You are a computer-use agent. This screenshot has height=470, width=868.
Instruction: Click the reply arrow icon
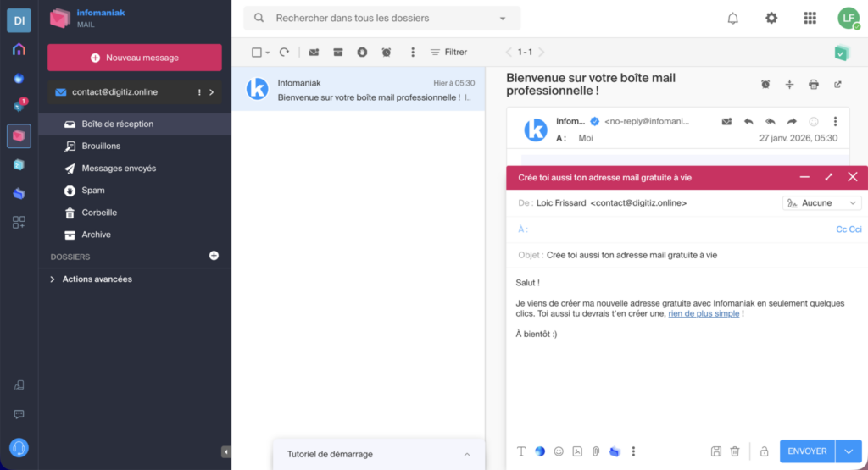click(x=748, y=122)
